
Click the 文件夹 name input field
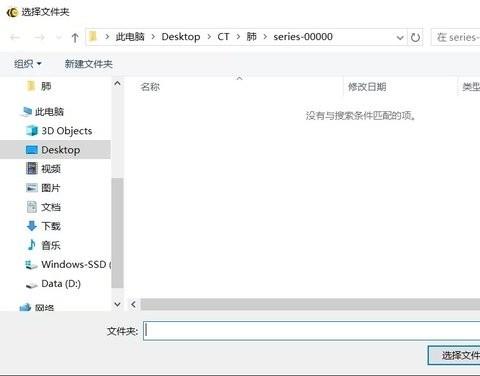coord(312,331)
